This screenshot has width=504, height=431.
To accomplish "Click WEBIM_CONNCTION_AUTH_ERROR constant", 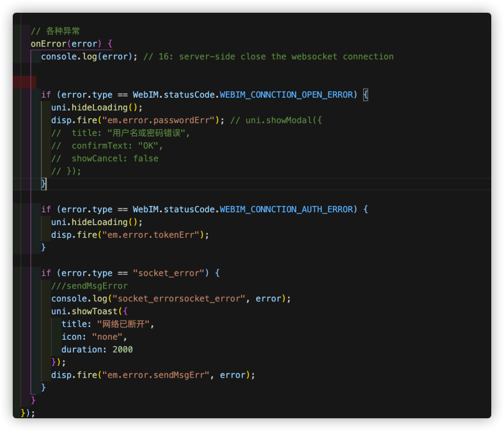I will click(x=286, y=209).
